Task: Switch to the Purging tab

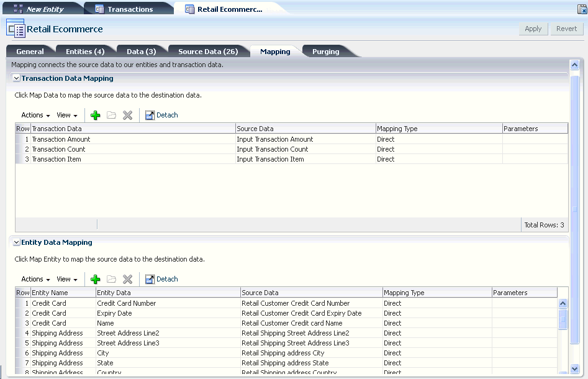Action: [326, 52]
